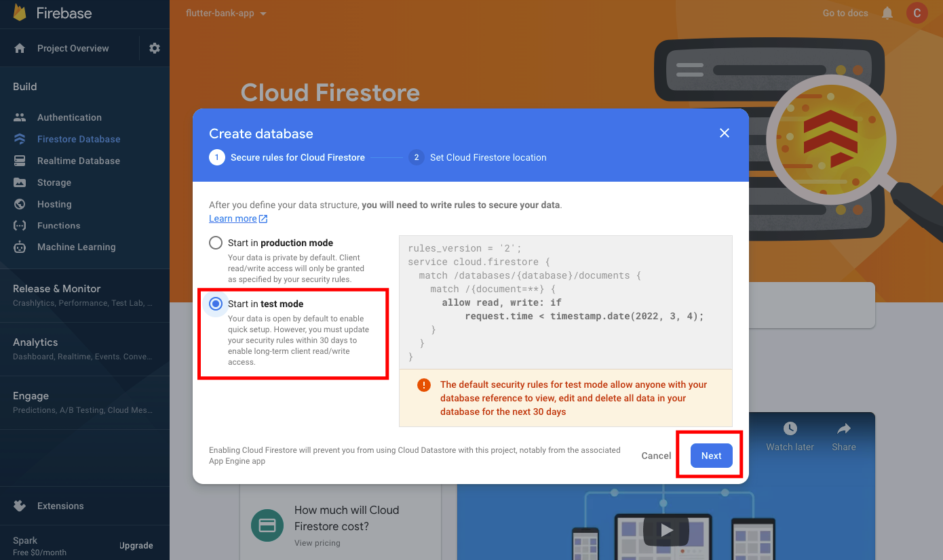Click Go to docs link
The width and height of the screenshot is (943, 560).
tap(845, 13)
